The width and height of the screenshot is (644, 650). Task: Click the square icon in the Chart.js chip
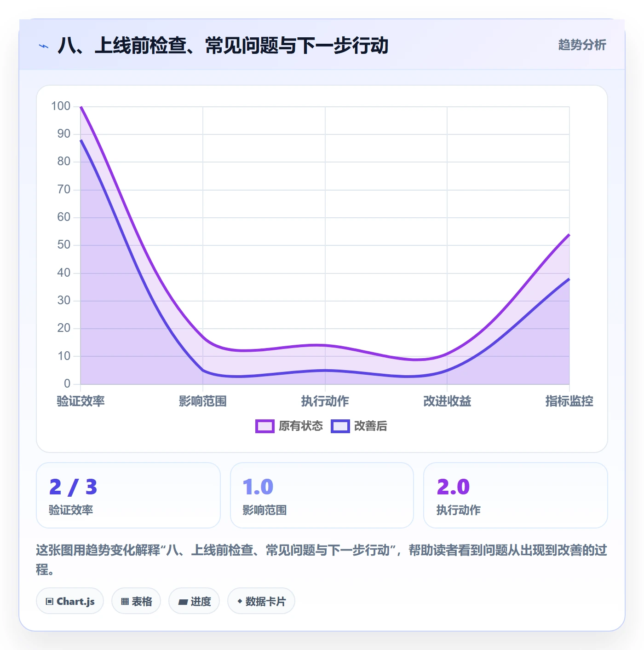[x=50, y=601]
